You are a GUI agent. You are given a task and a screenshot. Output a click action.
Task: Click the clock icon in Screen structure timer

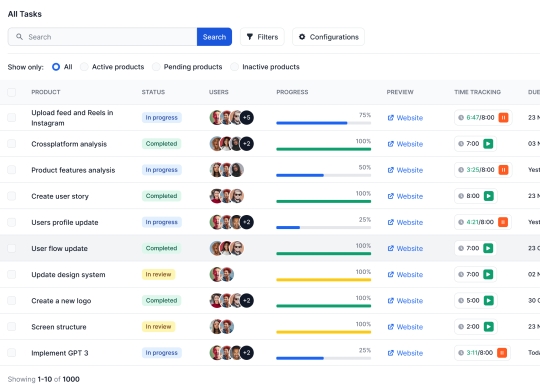[x=461, y=327]
